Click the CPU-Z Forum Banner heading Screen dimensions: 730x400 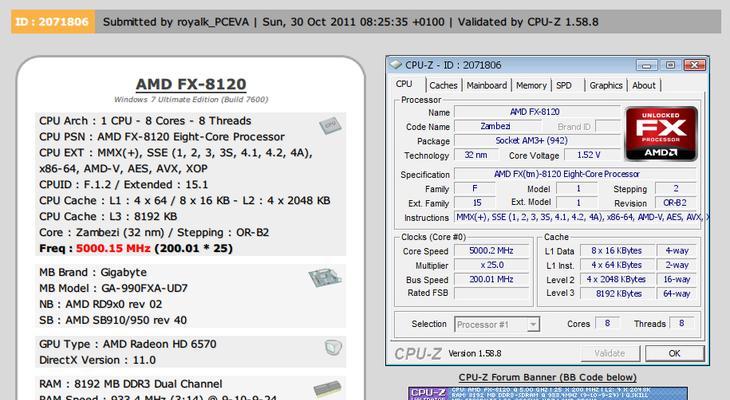[548, 377]
